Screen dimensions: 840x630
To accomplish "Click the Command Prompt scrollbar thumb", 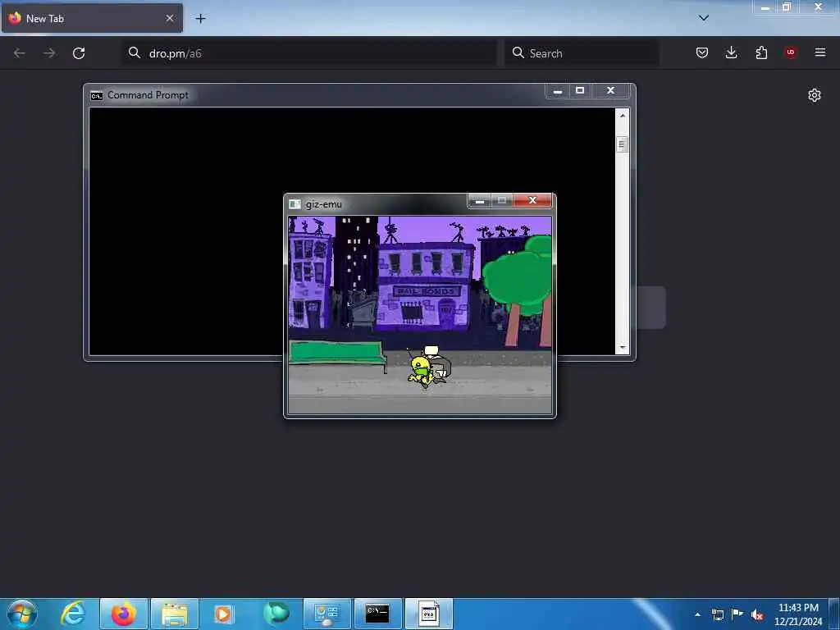I will tap(622, 144).
